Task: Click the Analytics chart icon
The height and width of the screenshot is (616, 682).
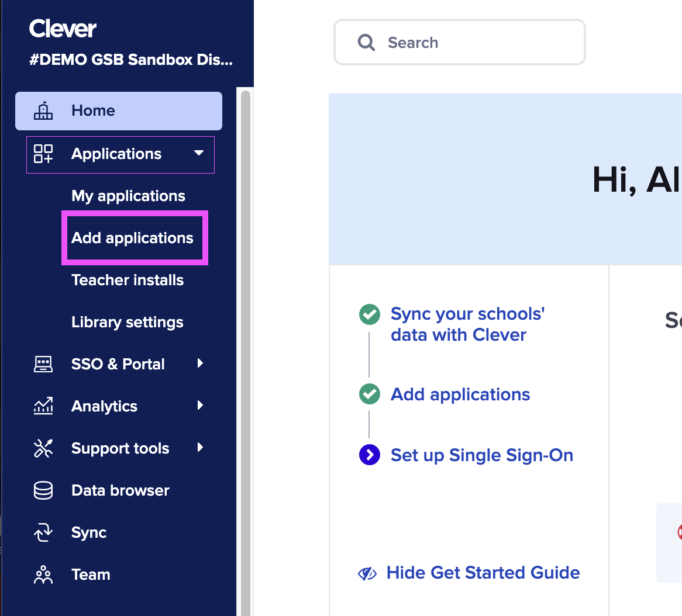Action: click(43, 406)
